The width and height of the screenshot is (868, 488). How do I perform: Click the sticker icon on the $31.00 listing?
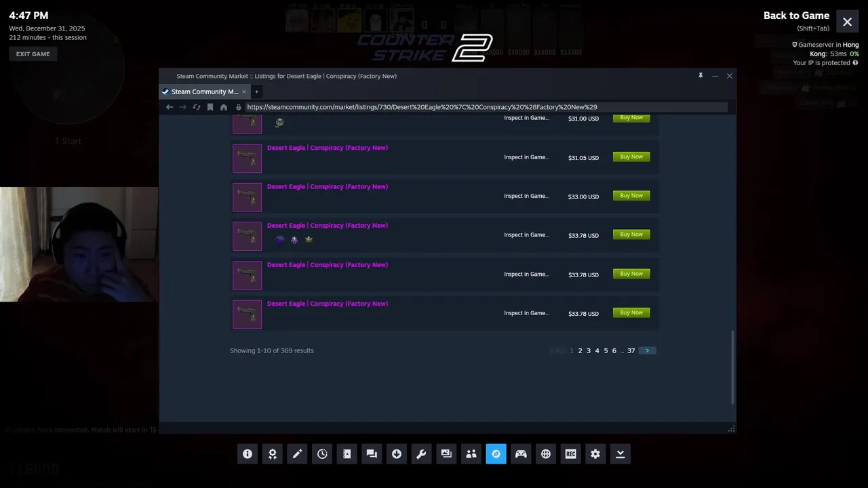pyautogui.click(x=279, y=123)
